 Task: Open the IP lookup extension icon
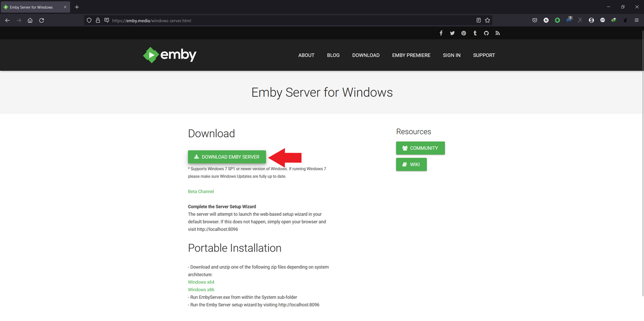pyautogui.click(x=602, y=21)
